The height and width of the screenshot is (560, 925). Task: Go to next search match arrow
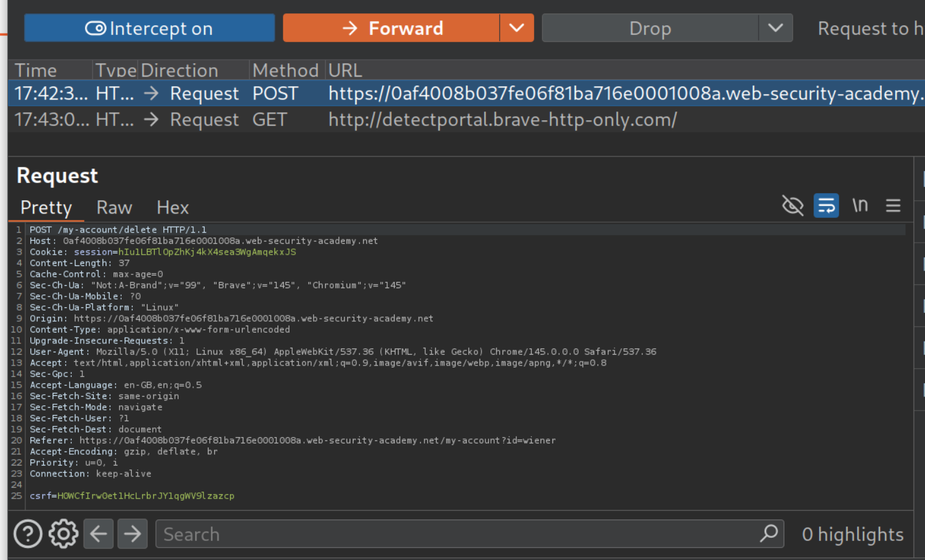click(x=132, y=534)
